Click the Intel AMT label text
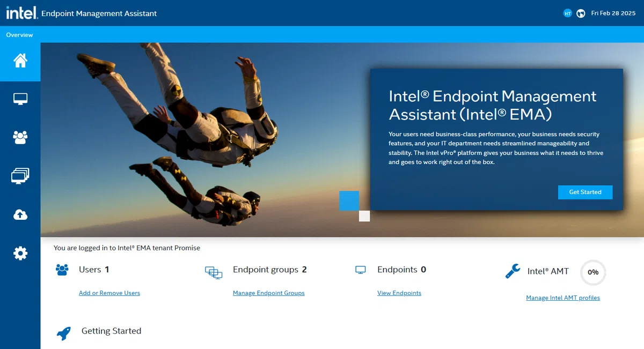This screenshot has width=644, height=349. point(548,271)
